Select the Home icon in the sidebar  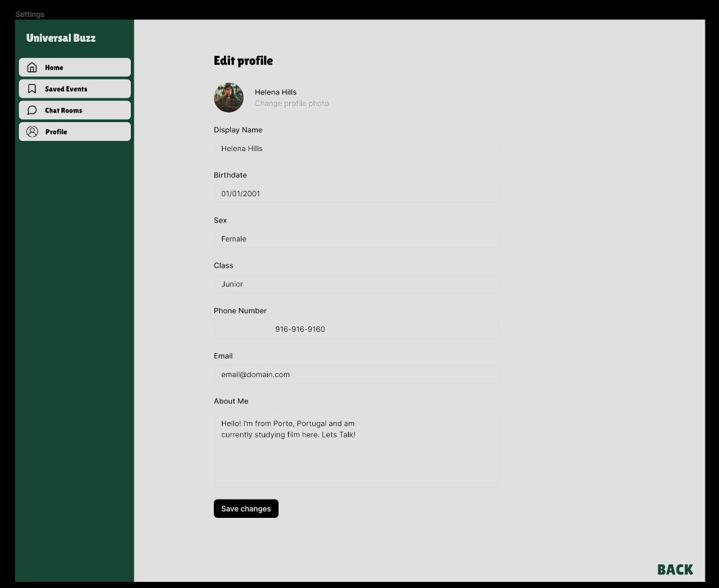click(32, 67)
